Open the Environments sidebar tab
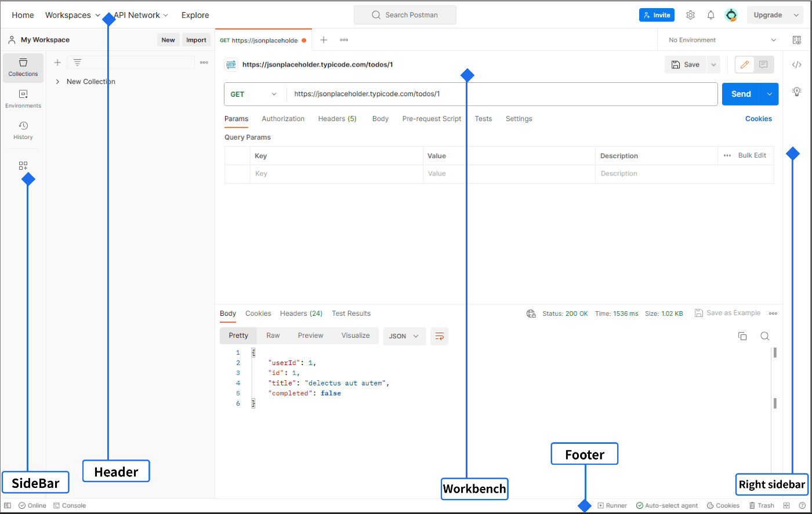 23,99
